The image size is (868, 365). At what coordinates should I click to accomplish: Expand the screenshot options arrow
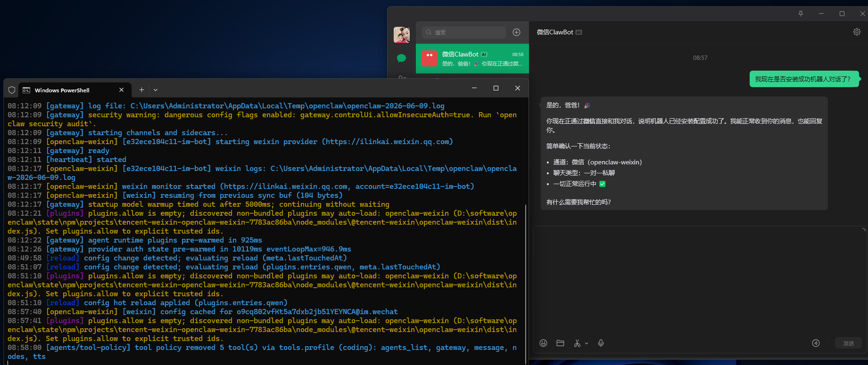(x=587, y=343)
